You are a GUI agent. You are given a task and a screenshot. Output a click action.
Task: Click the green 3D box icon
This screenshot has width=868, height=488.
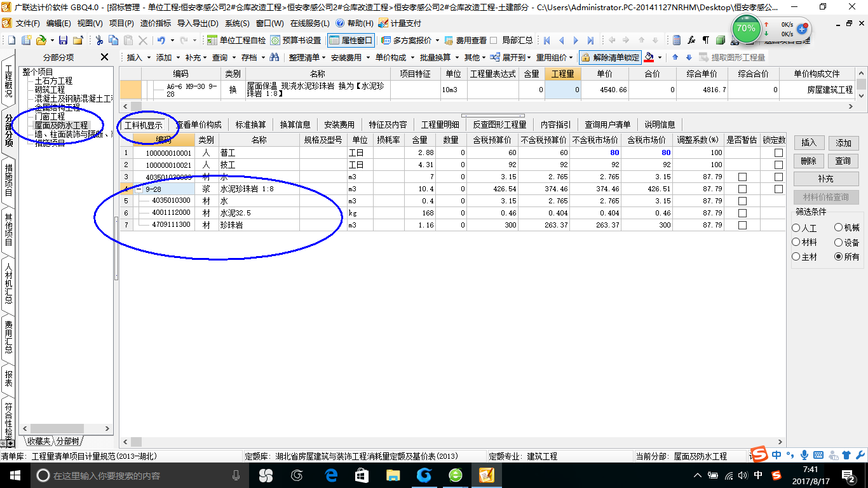pos(720,40)
